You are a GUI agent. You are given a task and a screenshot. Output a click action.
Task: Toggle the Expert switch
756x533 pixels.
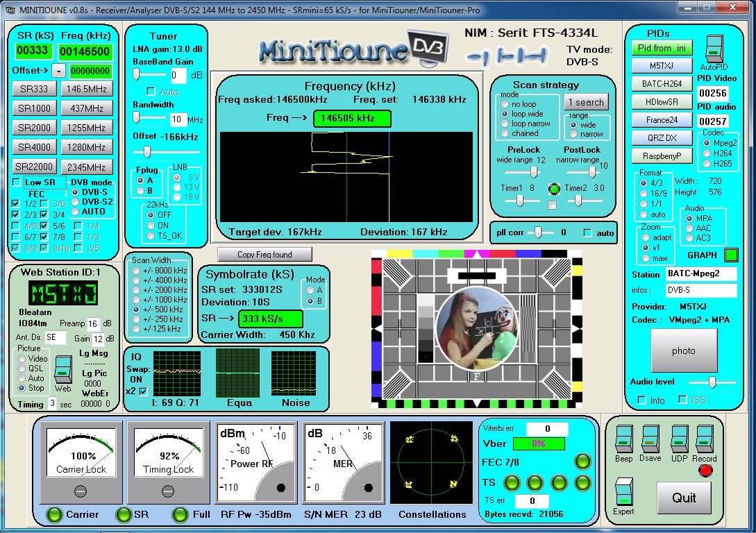(624, 491)
